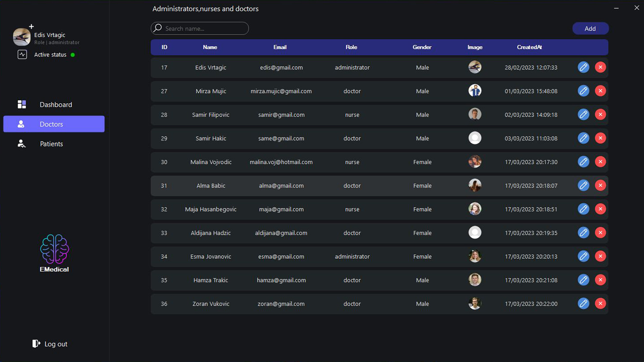Click Maja Hasanbegovic's profile image

point(475,209)
